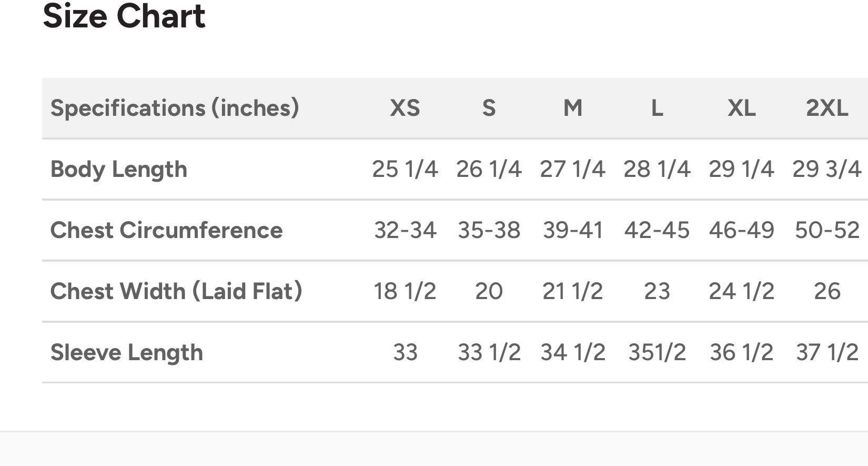Click the 29 3/4 body length value
The image size is (868, 466).
click(x=827, y=169)
